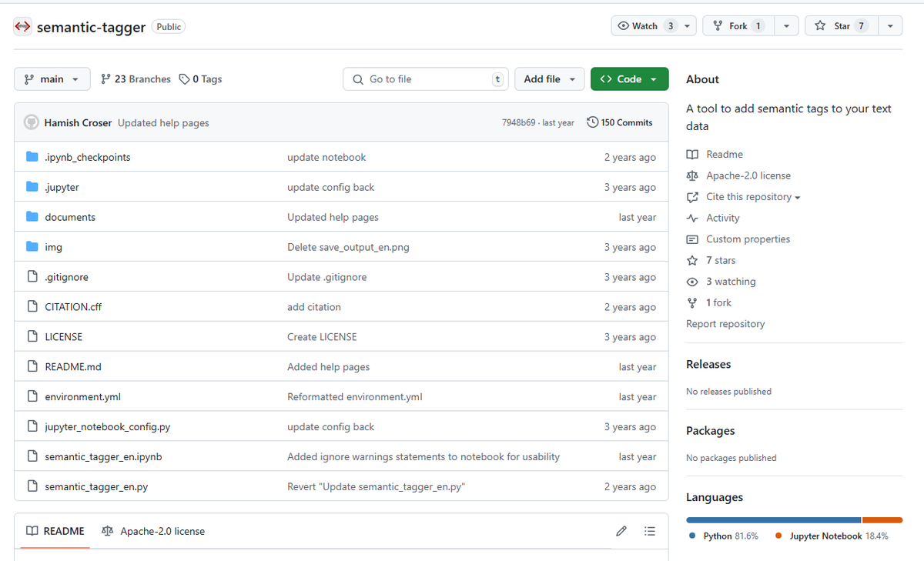This screenshot has height=561, width=924.
Task: Click the semantic_tagger_en.py file icon
Action: pyautogui.click(x=32, y=486)
